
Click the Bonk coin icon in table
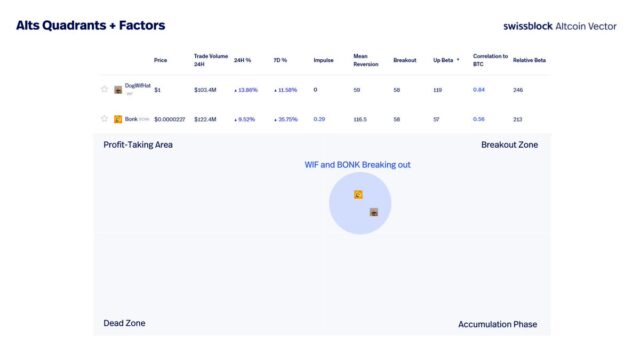coord(118,119)
